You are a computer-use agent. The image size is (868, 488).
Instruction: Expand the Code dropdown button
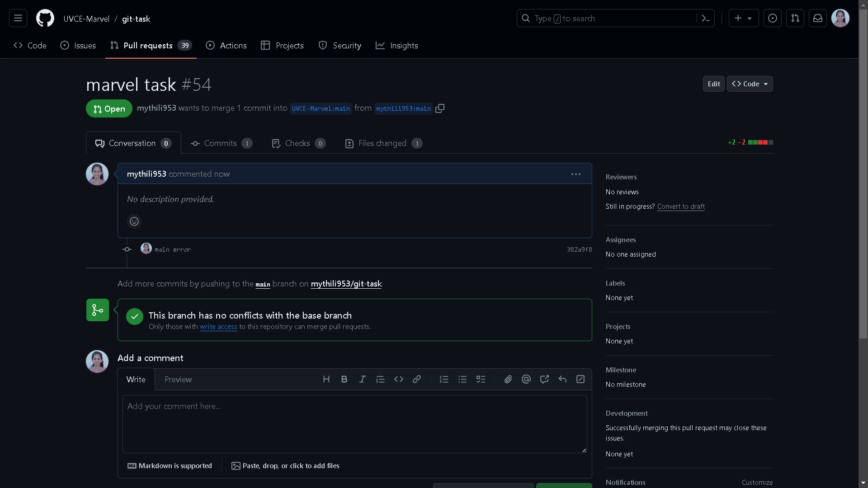coord(750,84)
